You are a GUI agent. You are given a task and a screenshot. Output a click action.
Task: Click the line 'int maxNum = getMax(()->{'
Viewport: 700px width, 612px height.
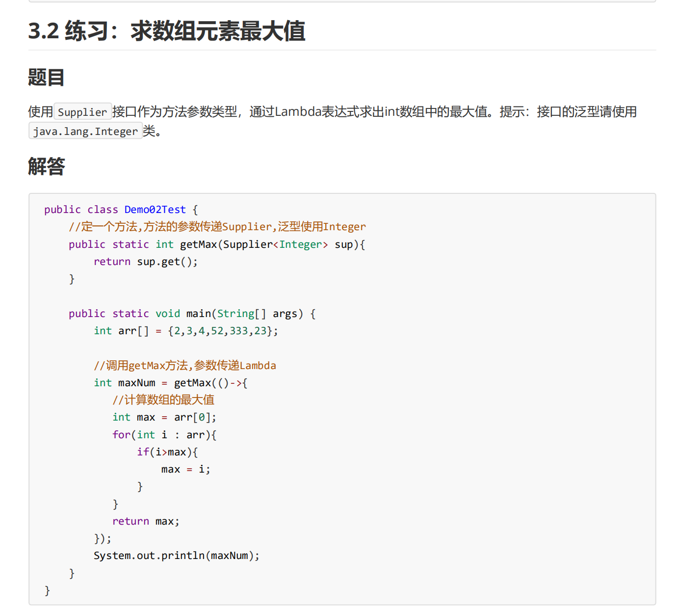pyautogui.click(x=171, y=383)
